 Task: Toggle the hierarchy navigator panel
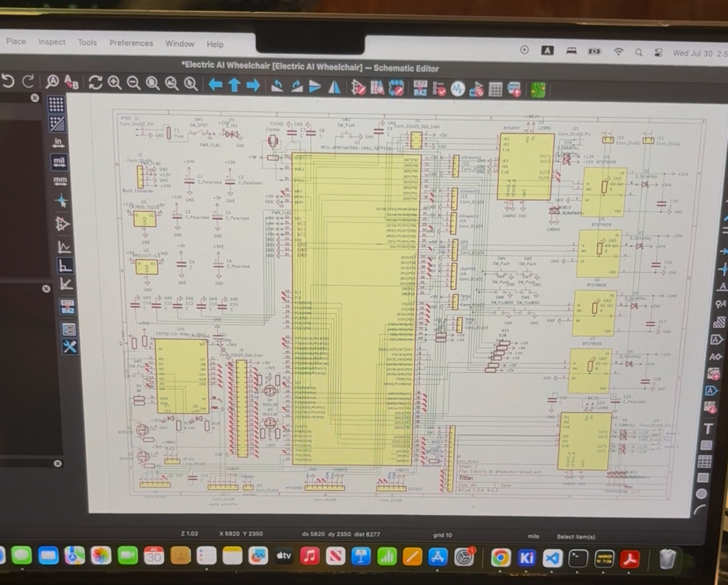click(69, 329)
